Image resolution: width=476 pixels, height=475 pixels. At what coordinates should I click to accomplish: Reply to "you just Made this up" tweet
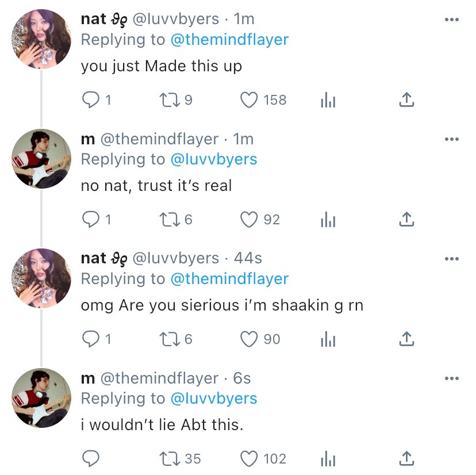pos(91,100)
